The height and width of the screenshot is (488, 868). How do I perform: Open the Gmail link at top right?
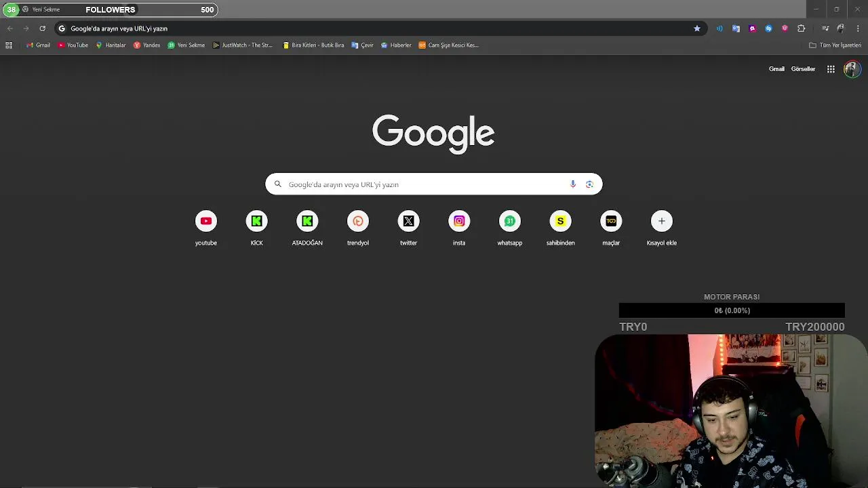(x=776, y=69)
